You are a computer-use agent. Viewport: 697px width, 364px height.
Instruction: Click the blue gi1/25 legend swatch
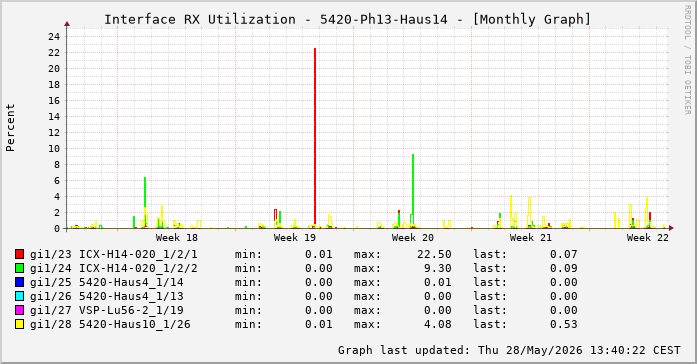coord(19,282)
